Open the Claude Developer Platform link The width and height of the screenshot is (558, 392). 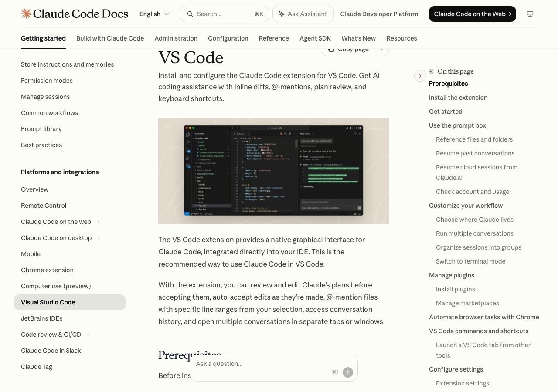(379, 14)
